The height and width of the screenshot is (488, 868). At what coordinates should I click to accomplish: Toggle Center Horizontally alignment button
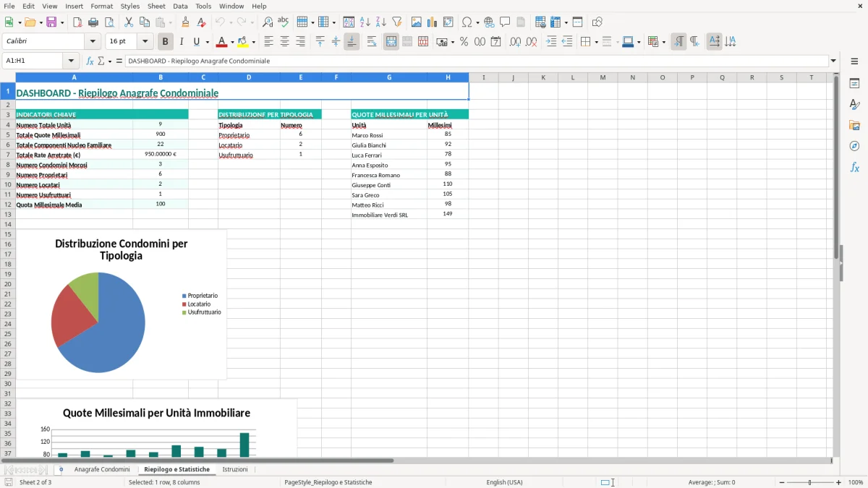[284, 42]
